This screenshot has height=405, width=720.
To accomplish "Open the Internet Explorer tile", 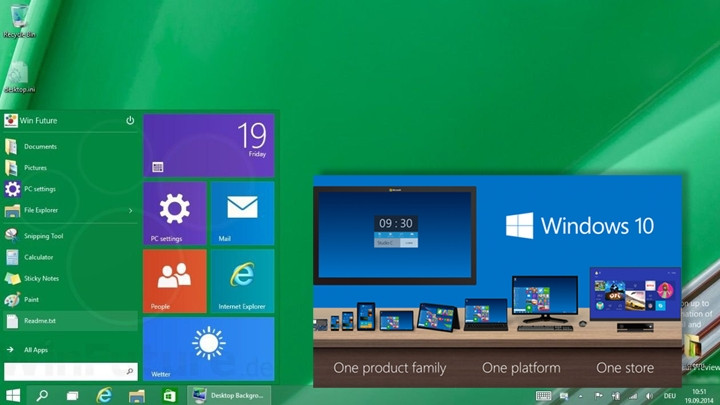I will click(x=242, y=281).
